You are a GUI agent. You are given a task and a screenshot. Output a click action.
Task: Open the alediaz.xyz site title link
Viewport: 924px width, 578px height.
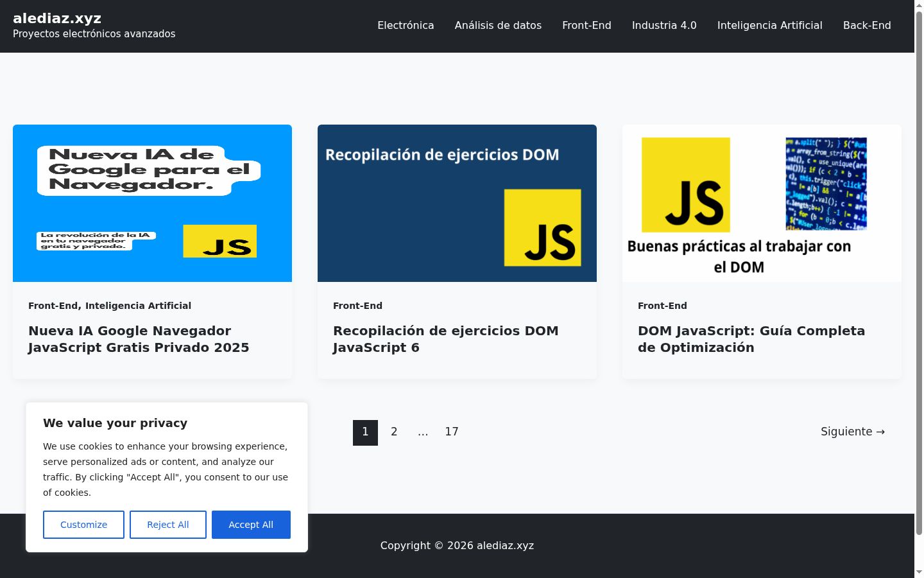pyautogui.click(x=57, y=18)
